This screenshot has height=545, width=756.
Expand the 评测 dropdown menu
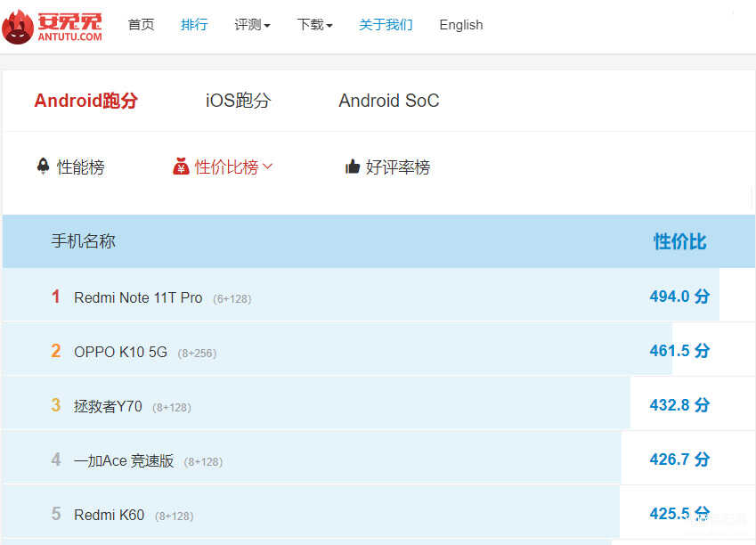pos(252,25)
